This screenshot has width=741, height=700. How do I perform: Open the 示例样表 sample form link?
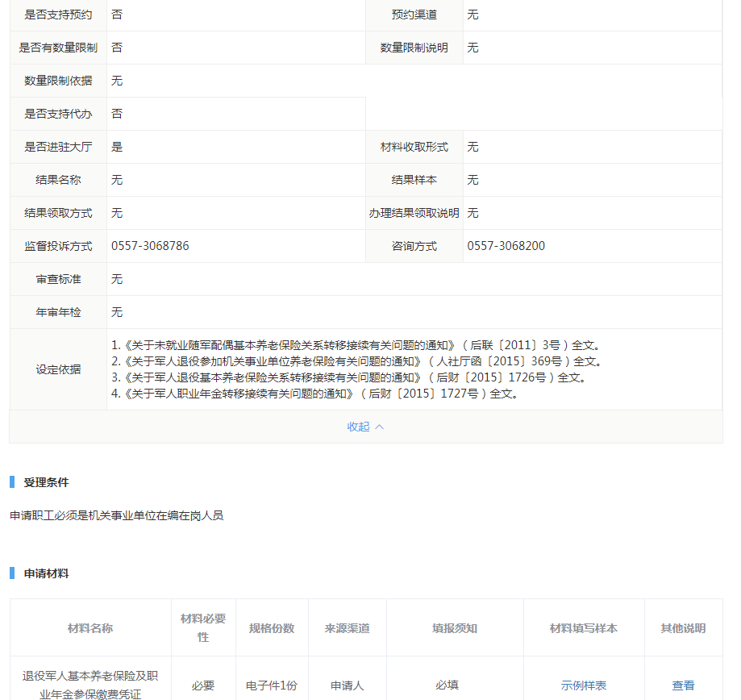(584, 685)
